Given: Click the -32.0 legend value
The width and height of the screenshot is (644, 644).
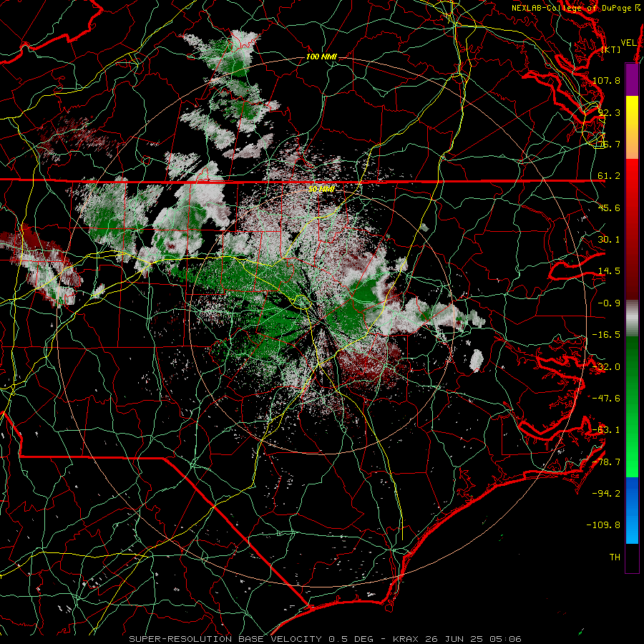Looking at the screenshot, I should (x=606, y=367).
